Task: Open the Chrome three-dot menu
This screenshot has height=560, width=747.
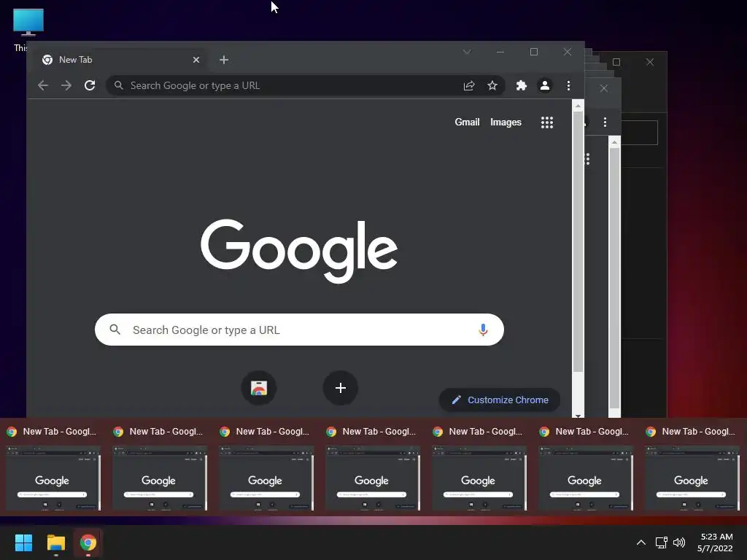Action: 568,86
